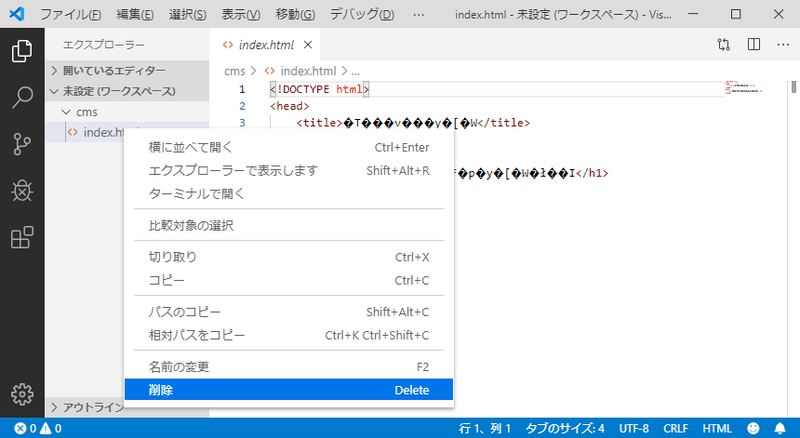
Task: Open the Explorer view in activity bar
Action: click(22, 51)
